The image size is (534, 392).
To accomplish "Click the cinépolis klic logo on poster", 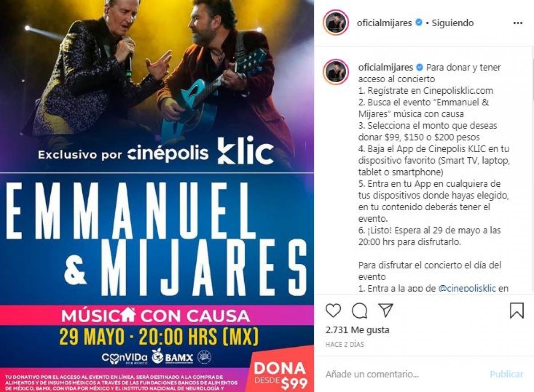I will click(200, 152).
